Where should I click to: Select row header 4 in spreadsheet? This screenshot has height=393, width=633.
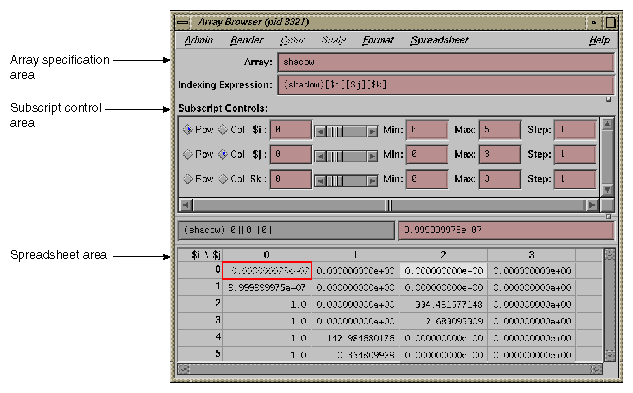pyautogui.click(x=200, y=337)
